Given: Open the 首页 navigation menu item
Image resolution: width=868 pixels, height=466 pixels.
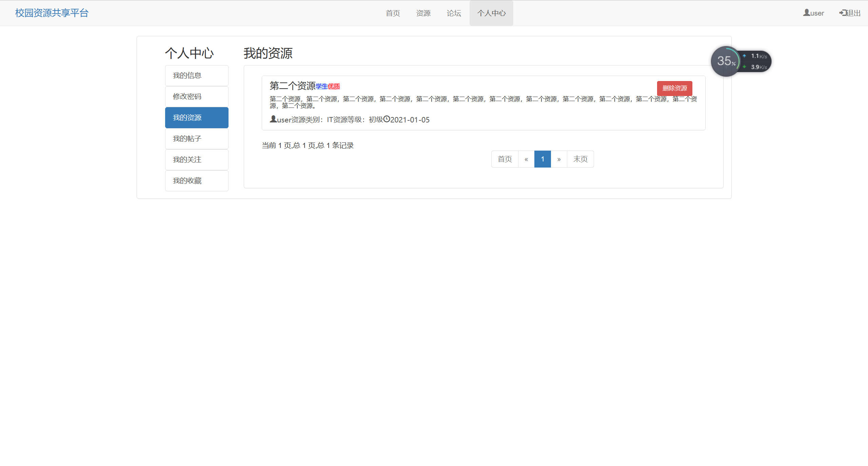Looking at the screenshot, I should [393, 13].
